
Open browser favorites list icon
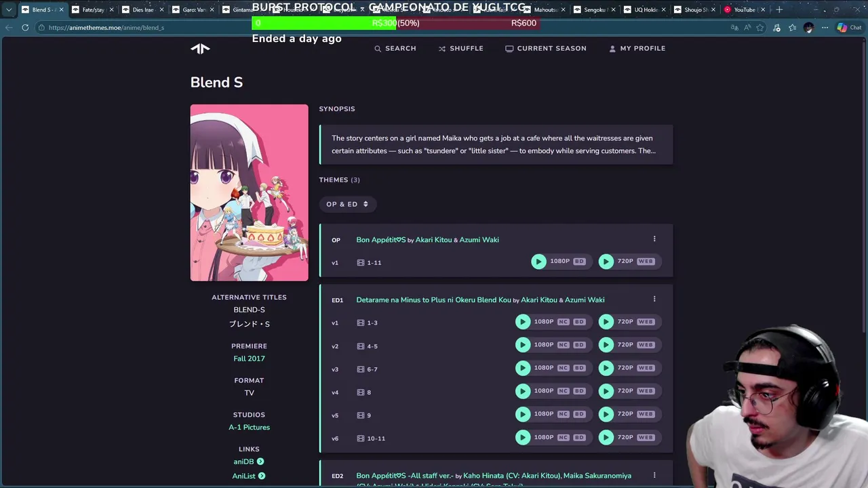click(x=792, y=28)
